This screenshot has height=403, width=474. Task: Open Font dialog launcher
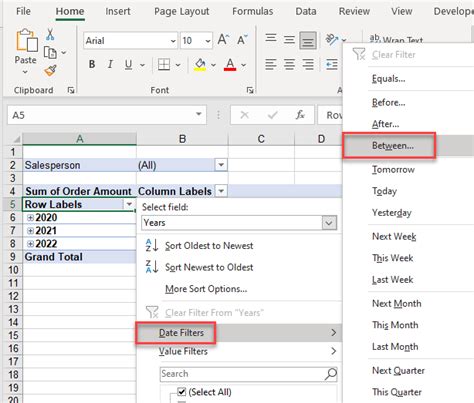point(250,90)
